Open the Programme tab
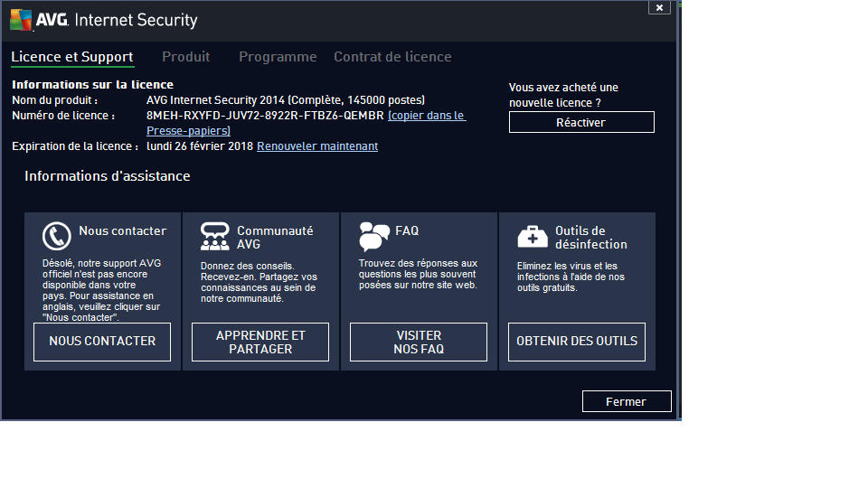 [x=278, y=56]
